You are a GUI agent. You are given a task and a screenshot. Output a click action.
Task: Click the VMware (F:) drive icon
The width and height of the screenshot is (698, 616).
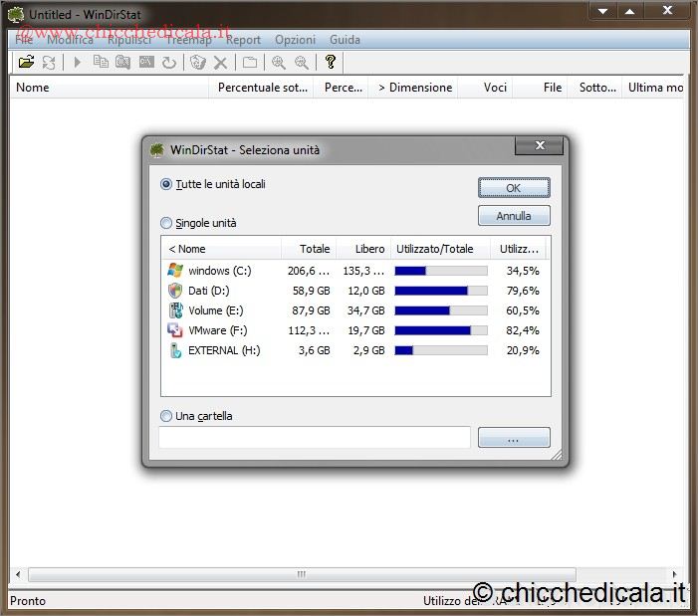click(x=175, y=330)
